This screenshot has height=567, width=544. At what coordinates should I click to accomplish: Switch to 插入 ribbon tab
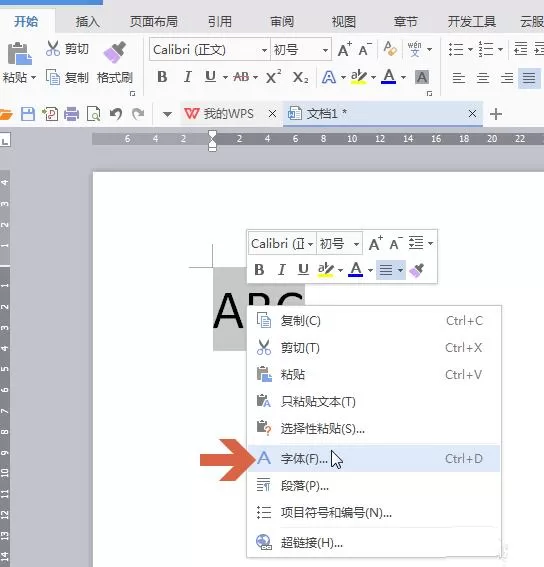88,22
